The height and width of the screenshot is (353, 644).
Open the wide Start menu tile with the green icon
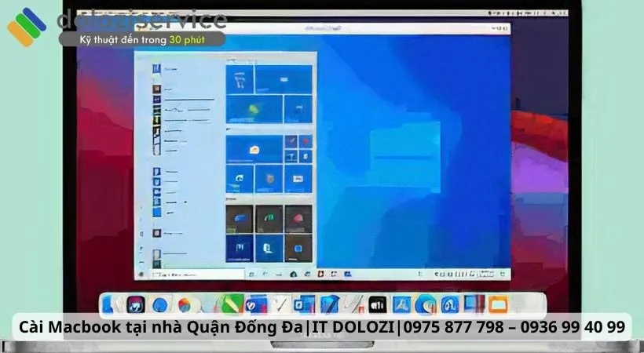[x=254, y=109]
